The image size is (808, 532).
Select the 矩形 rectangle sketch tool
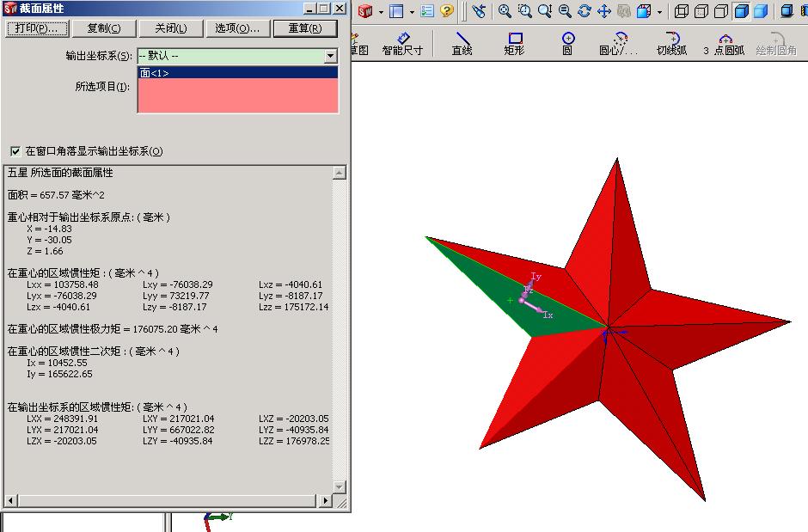click(514, 44)
